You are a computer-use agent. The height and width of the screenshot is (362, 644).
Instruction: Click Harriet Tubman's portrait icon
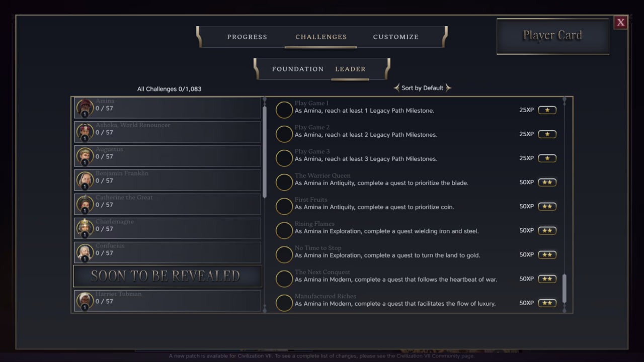point(85,301)
